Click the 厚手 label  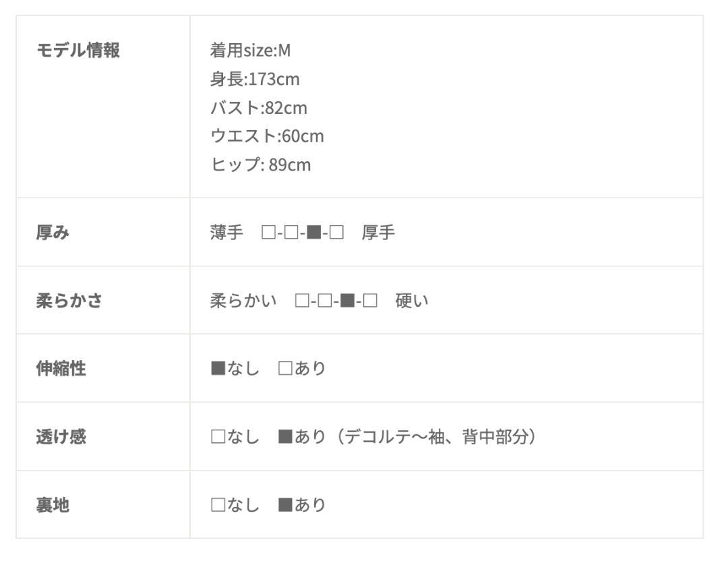(x=378, y=232)
